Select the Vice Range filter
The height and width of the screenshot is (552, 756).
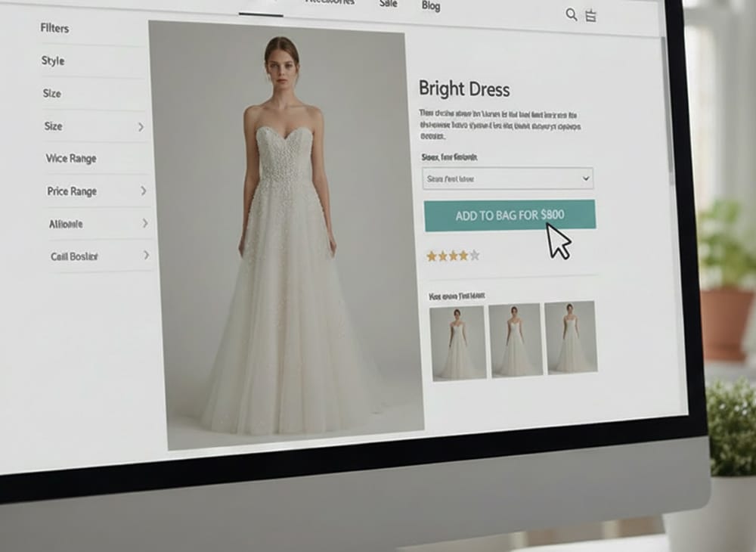coord(71,159)
